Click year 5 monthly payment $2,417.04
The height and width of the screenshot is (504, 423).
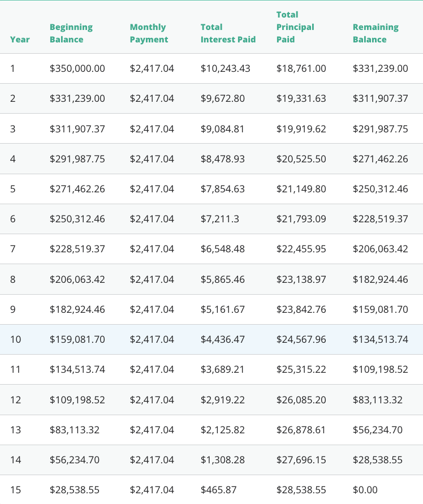pos(152,189)
